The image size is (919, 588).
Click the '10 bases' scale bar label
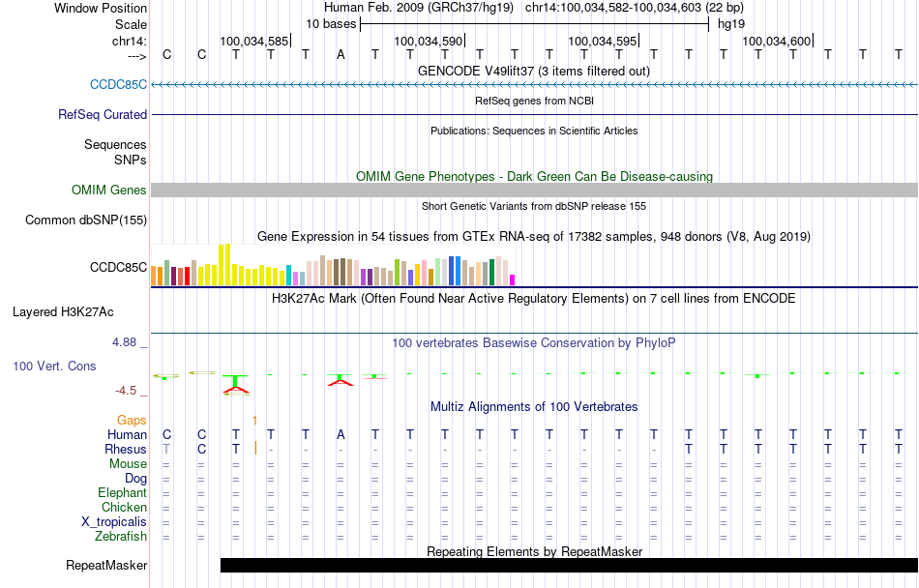331,24
